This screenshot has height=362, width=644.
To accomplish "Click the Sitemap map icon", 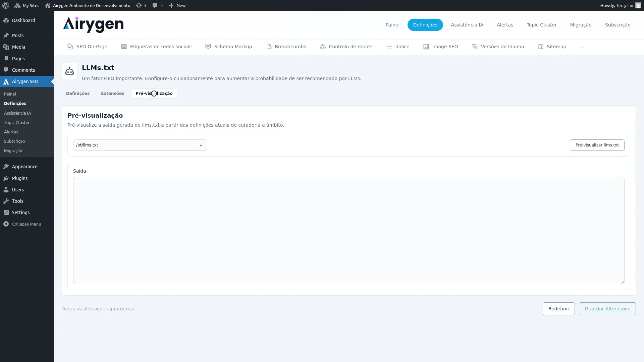I will tap(541, 47).
